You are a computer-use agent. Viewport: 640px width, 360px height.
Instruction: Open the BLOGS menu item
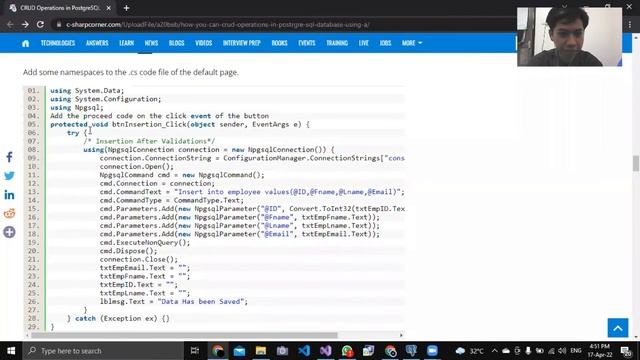(x=176, y=43)
